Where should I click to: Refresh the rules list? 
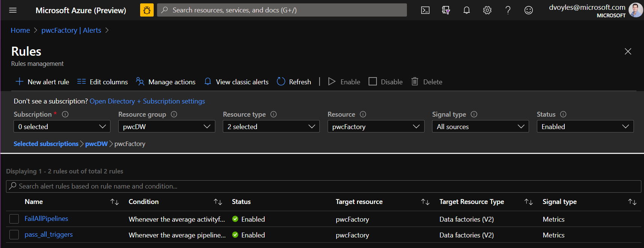[294, 82]
